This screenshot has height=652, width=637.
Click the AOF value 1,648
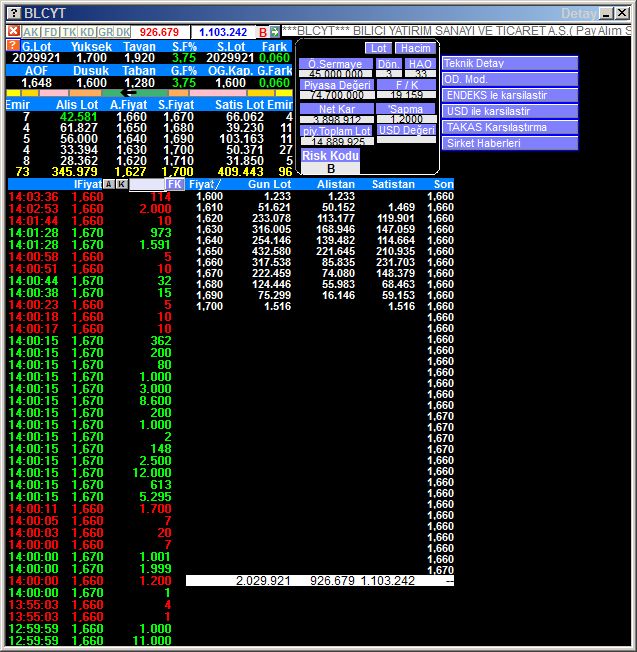pyautogui.click(x=37, y=83)
